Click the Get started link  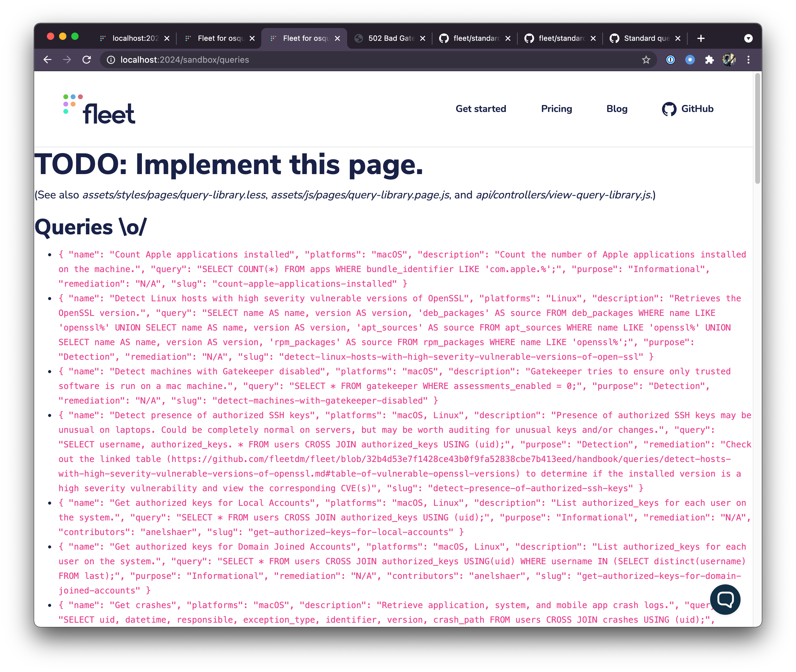click(481, 109)
